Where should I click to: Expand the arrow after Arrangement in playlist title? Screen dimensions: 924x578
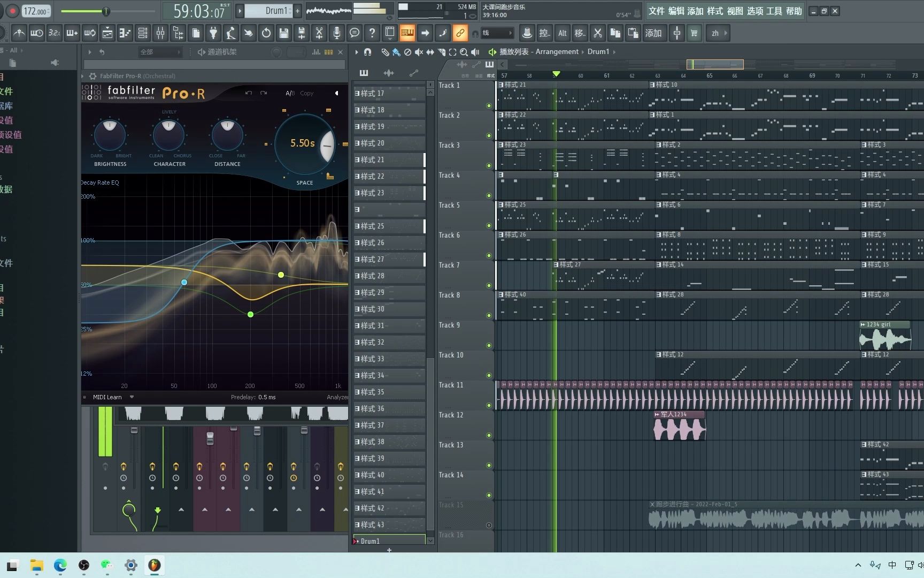(583, 52)
